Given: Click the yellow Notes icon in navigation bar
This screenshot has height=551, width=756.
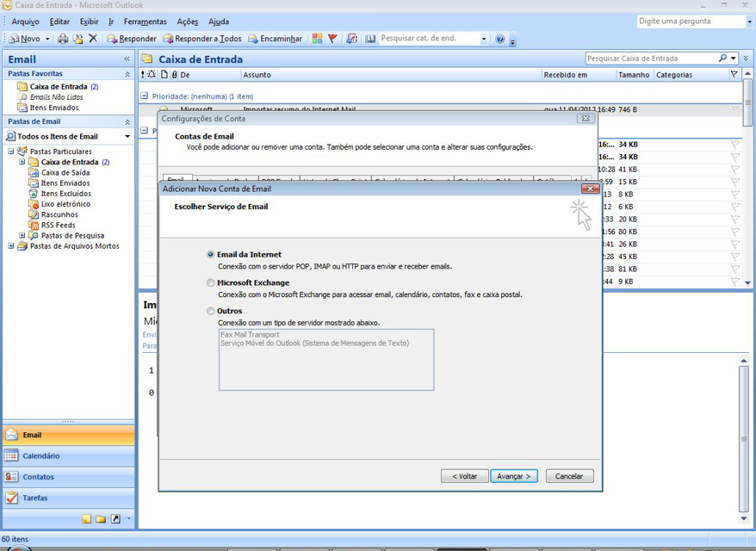Looking at the screenshot, I should coord(86,518).
